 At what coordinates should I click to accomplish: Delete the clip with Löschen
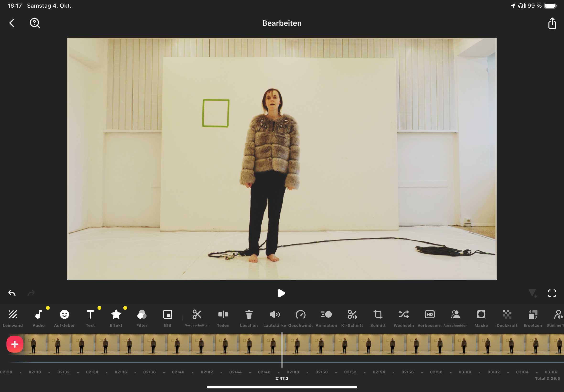[x=249, y=318]
